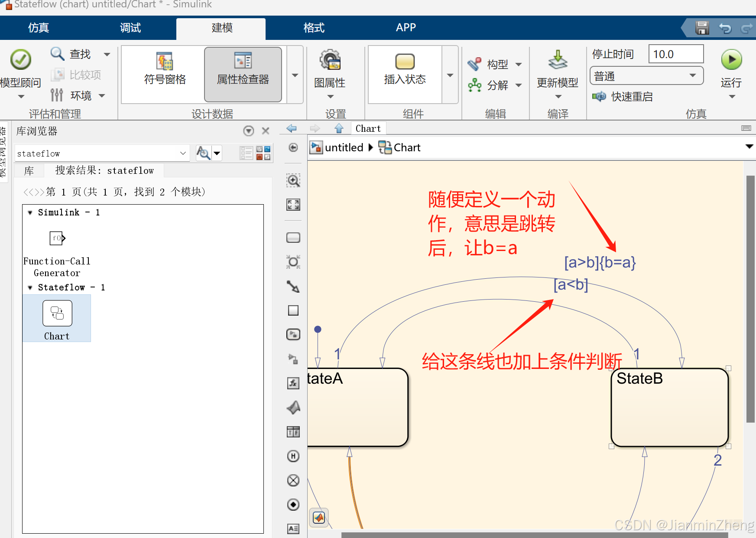Select the Annotation tool at sidebar bottom
The image size is (756, 538).
point(293,528)
